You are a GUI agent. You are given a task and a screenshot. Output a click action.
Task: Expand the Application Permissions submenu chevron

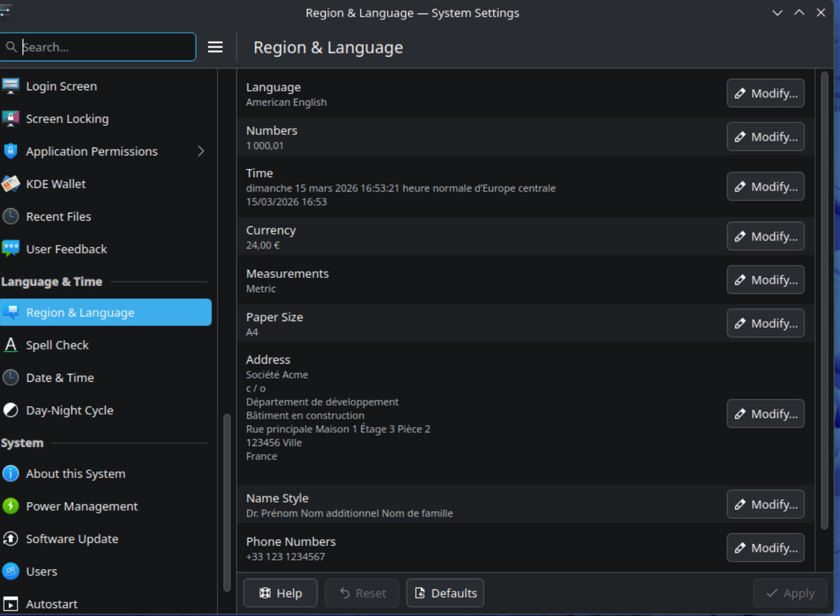pos(201,151)
